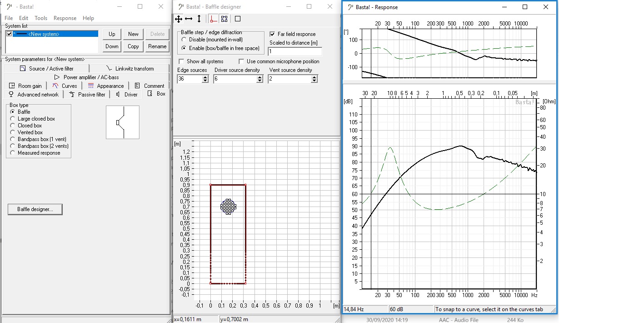Select the vertical move arrow tool

[199, 19]
